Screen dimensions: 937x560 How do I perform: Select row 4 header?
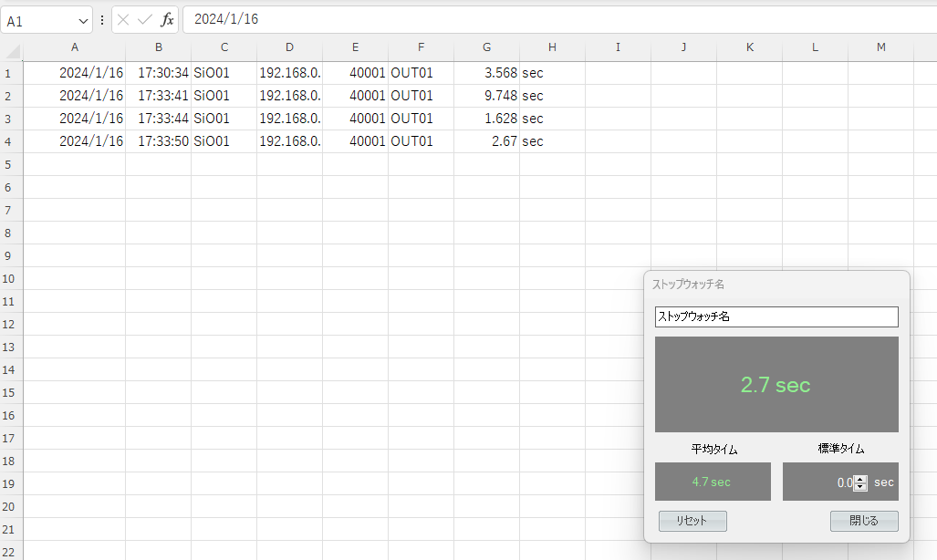click(x=8, y=141)
